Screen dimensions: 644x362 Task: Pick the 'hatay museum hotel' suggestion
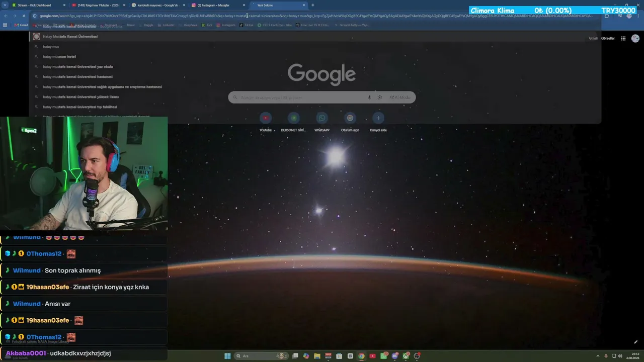tap(59, 57)
